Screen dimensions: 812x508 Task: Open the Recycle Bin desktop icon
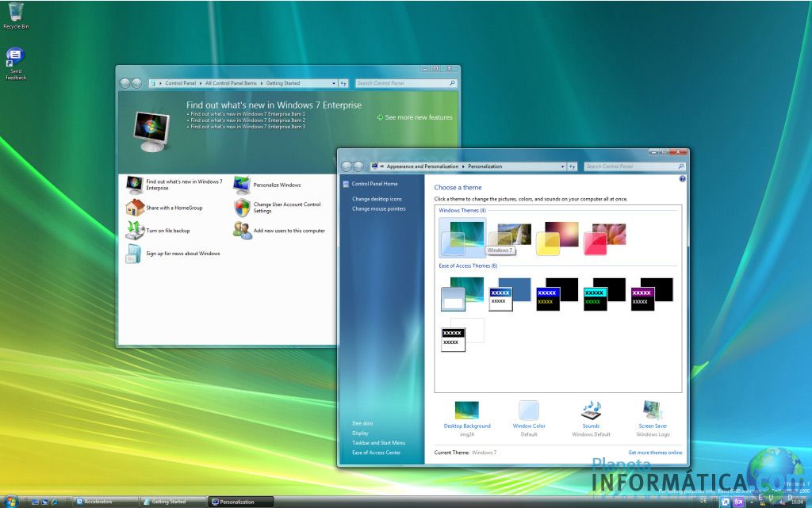16,16
